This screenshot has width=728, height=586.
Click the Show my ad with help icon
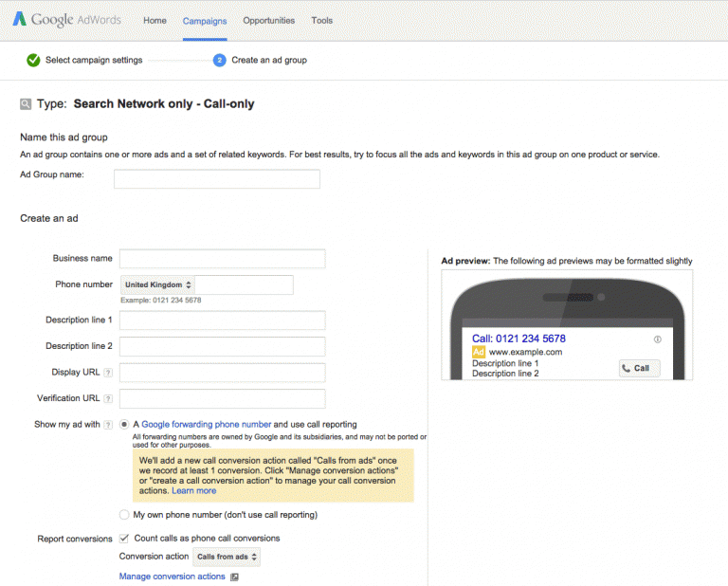point(108,425)
